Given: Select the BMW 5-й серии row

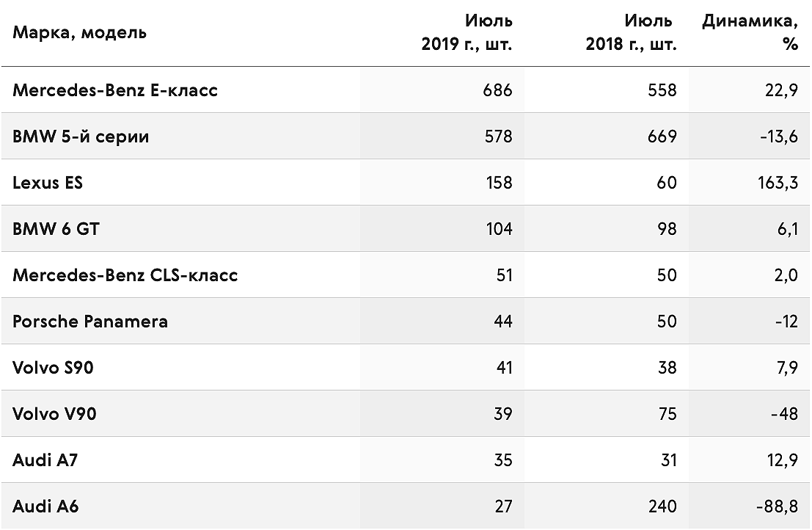Looking at the screenshot, I should pos(406,137).
